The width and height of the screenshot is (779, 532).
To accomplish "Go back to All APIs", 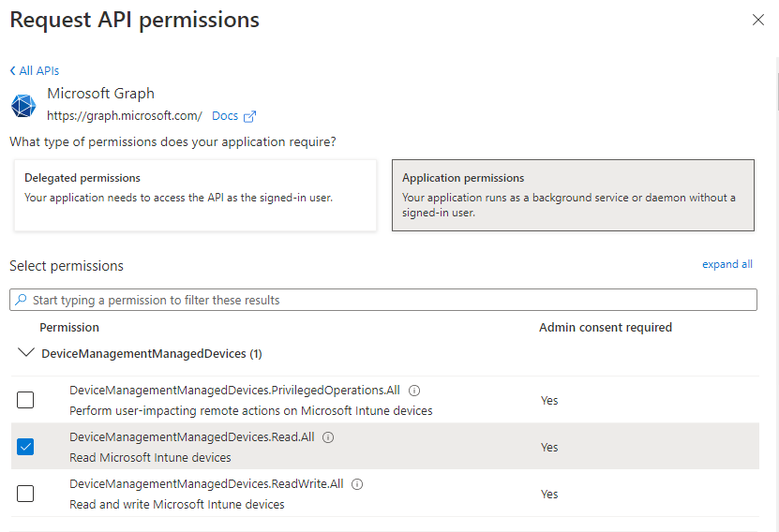I will (35, 71).
